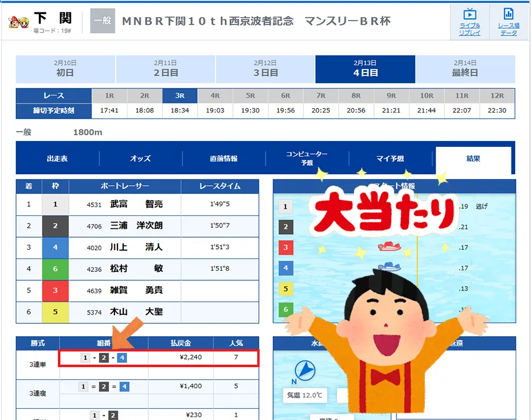531x420 pixels.
Task: Open the レース場データ chart icon
Action: [x=508, y=21]
